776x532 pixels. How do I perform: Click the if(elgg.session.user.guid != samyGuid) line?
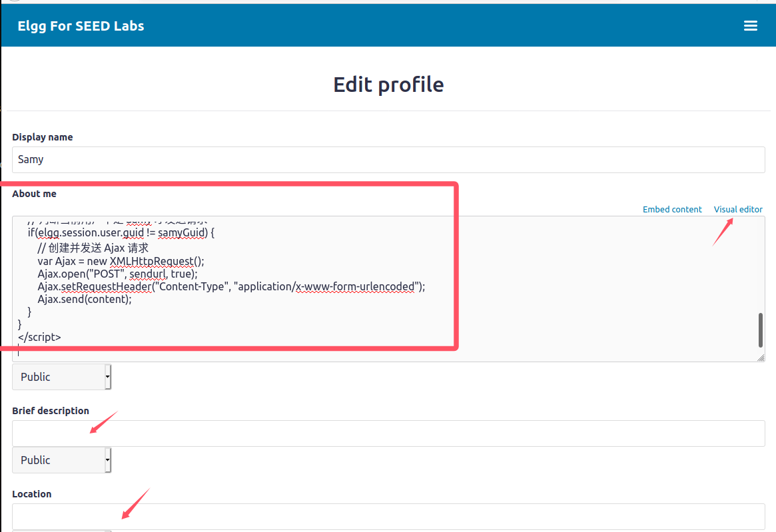pos(121,232)
